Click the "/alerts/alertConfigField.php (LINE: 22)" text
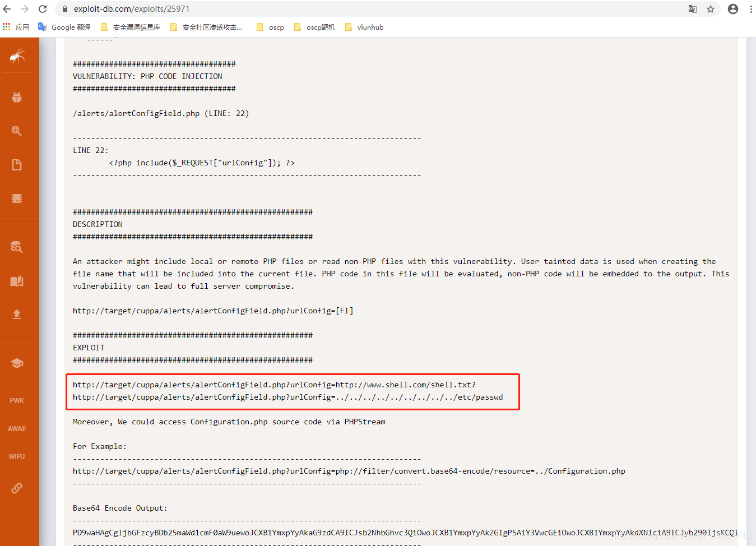756x546 pixels. [161, 113]
